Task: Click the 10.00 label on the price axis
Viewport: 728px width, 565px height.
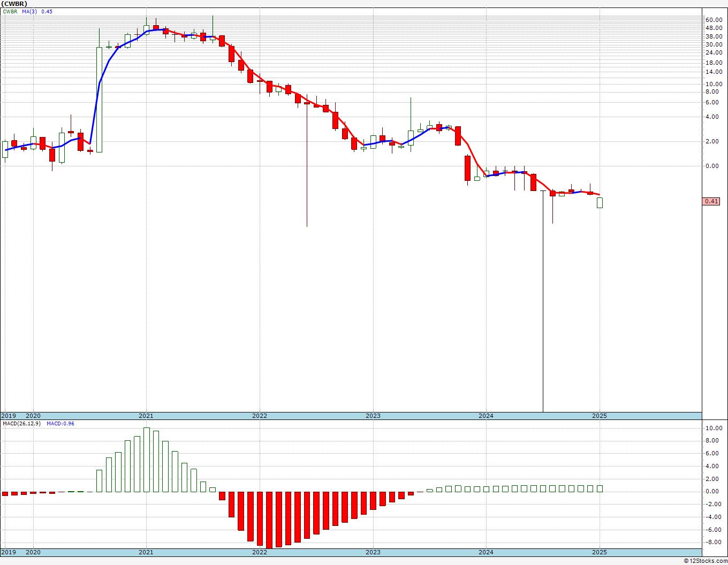Action: click(x=714, y=85)
